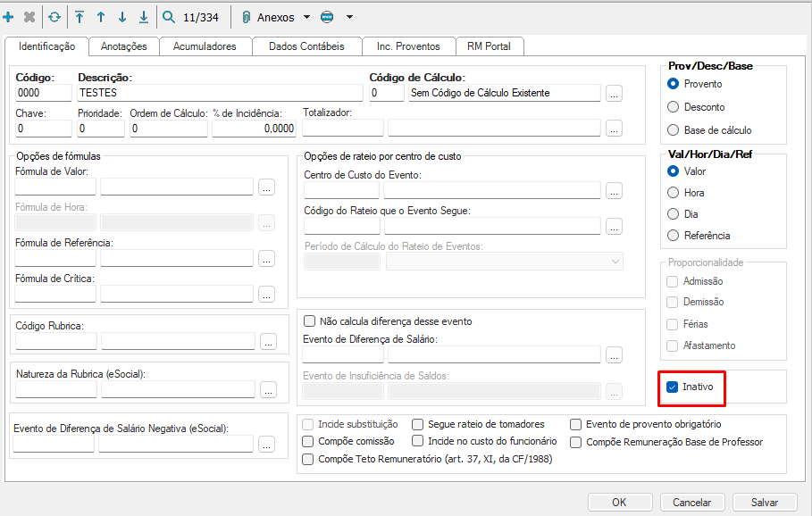Go to the previous record
The width and height of the screenshot is (812, 516).
(x=101, y=15)
